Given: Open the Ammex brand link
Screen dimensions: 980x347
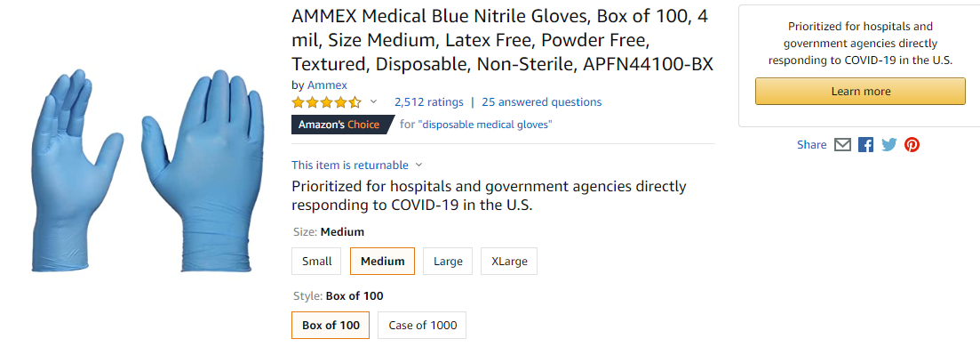Looking at the screenshot, I should 327,85.
